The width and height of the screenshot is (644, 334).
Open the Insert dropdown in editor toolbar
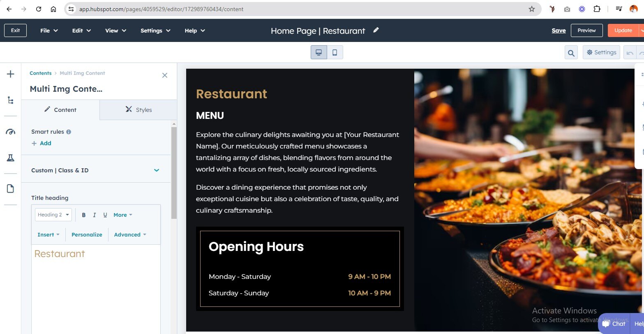click(x=48, y=234)
